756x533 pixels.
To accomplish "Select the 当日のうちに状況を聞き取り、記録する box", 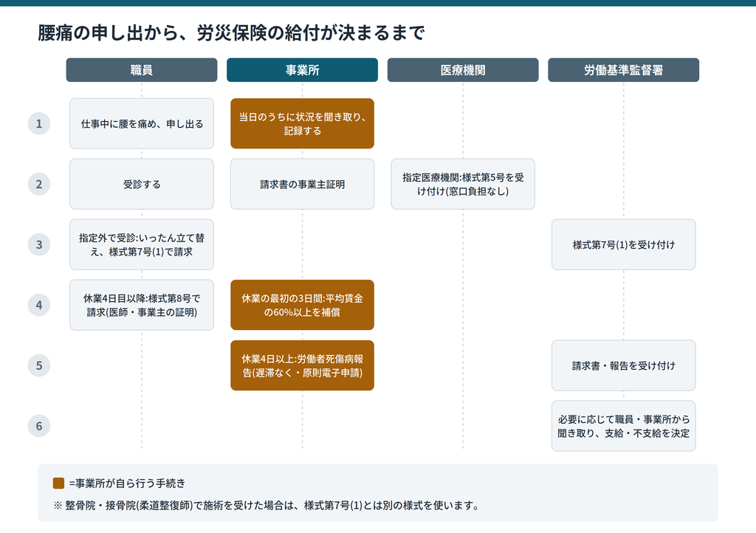I will pos(302,124).
